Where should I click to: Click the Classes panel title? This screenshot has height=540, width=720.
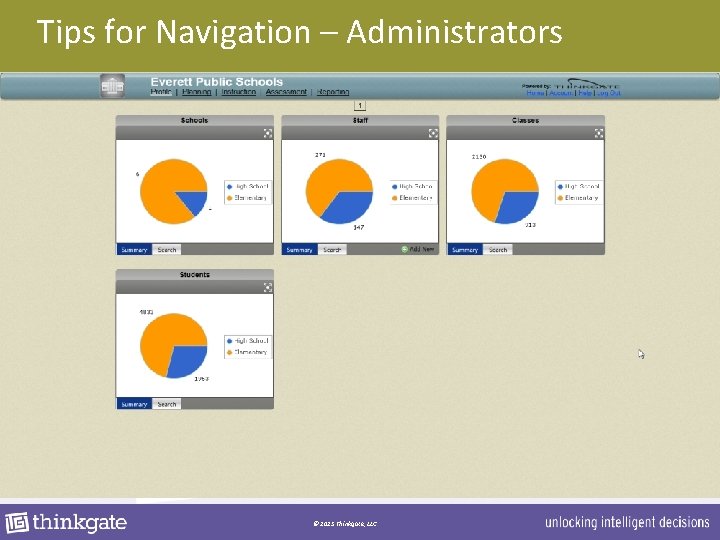point(525,120)
